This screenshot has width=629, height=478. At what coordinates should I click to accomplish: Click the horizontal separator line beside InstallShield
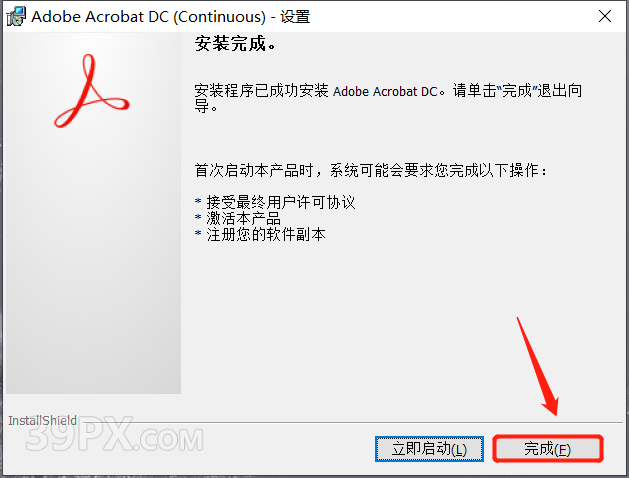350,422
